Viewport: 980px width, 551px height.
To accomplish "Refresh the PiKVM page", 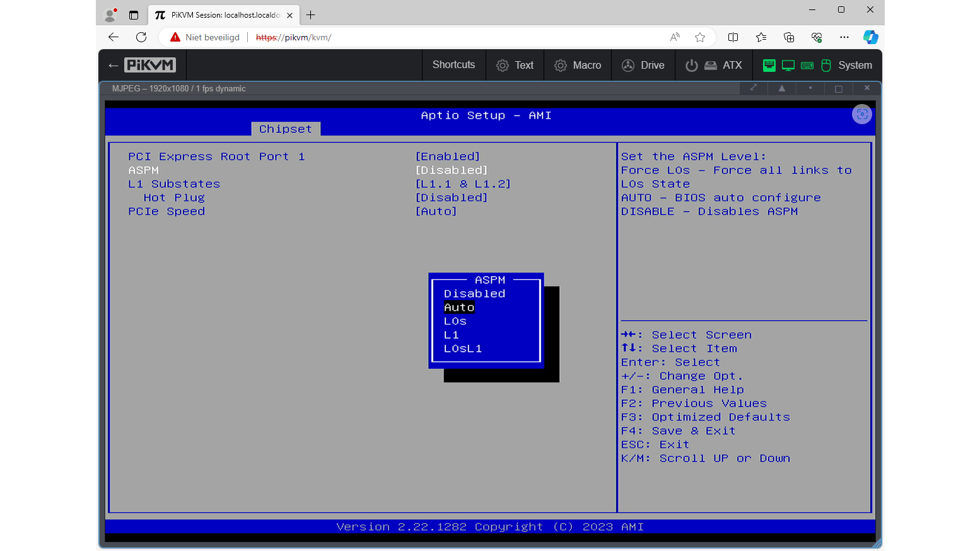I will [x=141, y=37].
